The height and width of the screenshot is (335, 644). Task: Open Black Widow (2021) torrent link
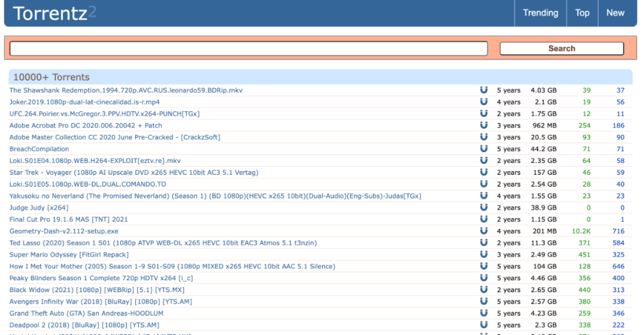(97, 290)
